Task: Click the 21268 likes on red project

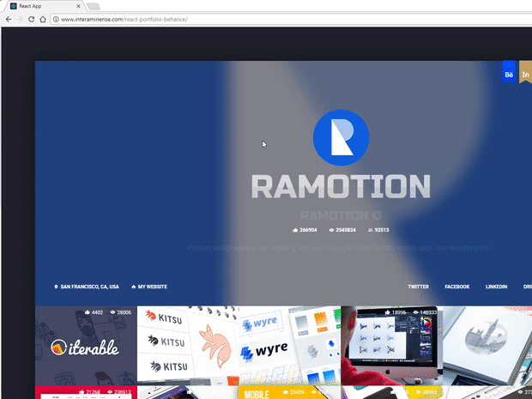Action: click(89, 392)
